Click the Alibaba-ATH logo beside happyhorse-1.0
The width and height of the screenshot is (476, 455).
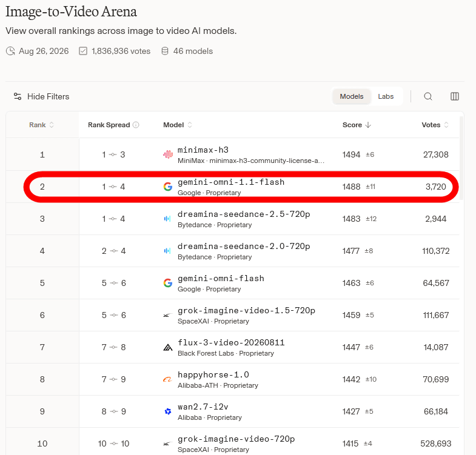(x=167, y=379)
